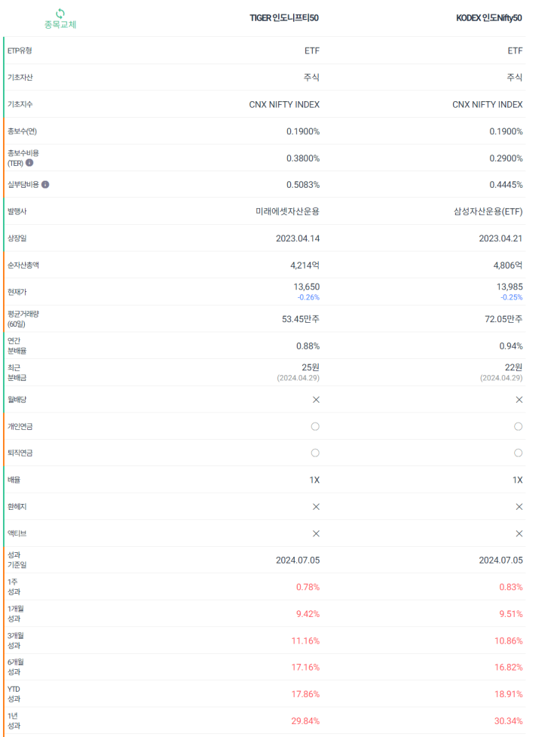Open TIGER 인도니프티50 column header

tap(283, 18)
